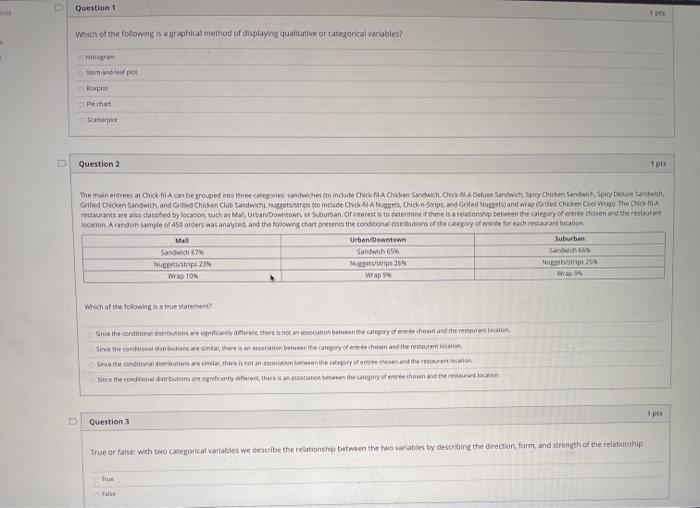Click the 'Wrap 10%' table cell
Screen dimensions: 700x508
pos(182,276)
